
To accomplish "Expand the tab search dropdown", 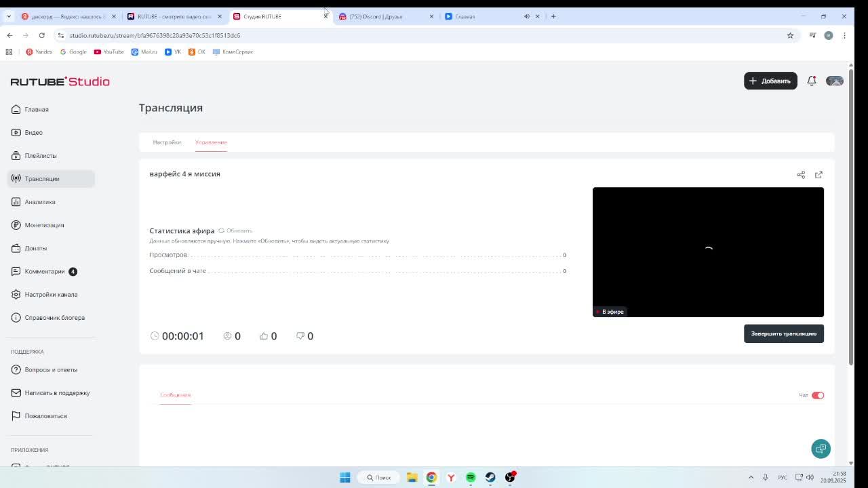I will 8,16.
